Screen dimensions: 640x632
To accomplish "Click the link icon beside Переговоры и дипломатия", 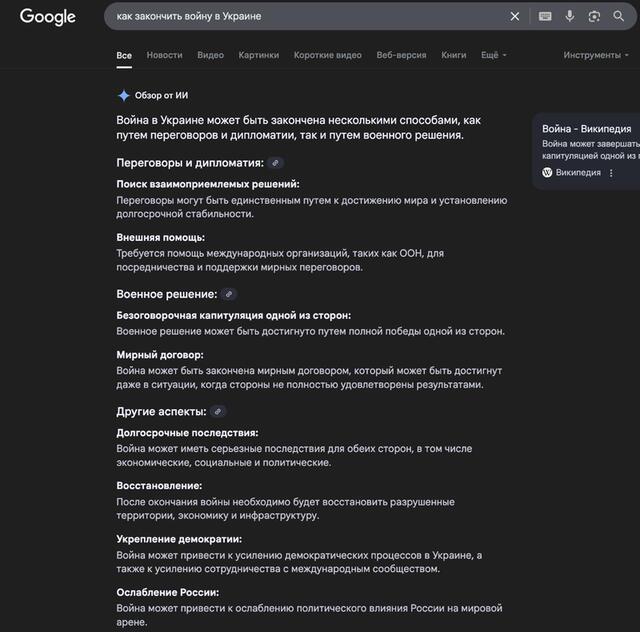I will point(276,163).
